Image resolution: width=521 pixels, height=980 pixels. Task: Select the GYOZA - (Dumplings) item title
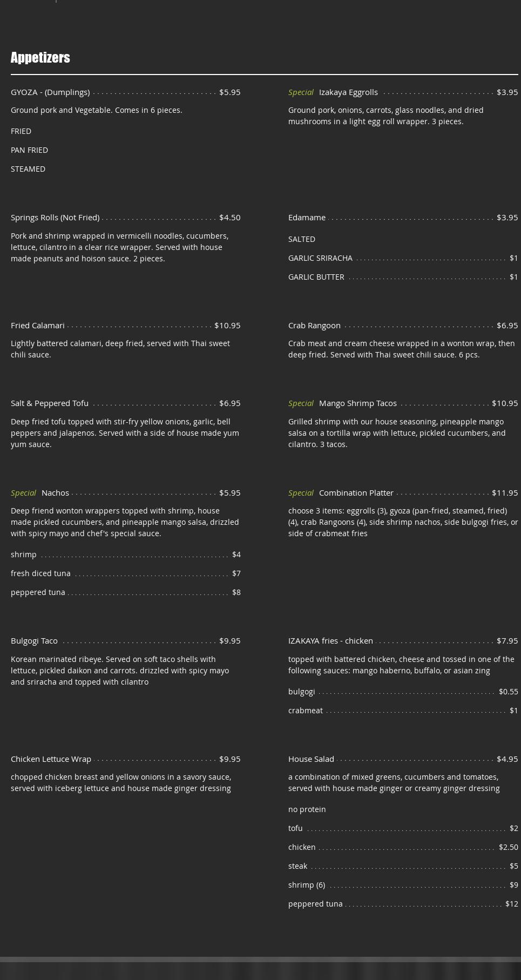click(x=50, y=92)
